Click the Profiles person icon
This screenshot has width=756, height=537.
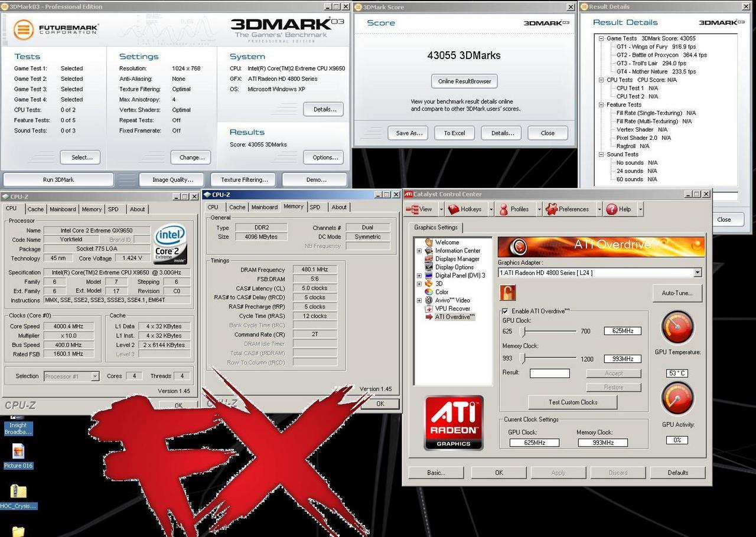pyautogui.click(x=503, y=209)
